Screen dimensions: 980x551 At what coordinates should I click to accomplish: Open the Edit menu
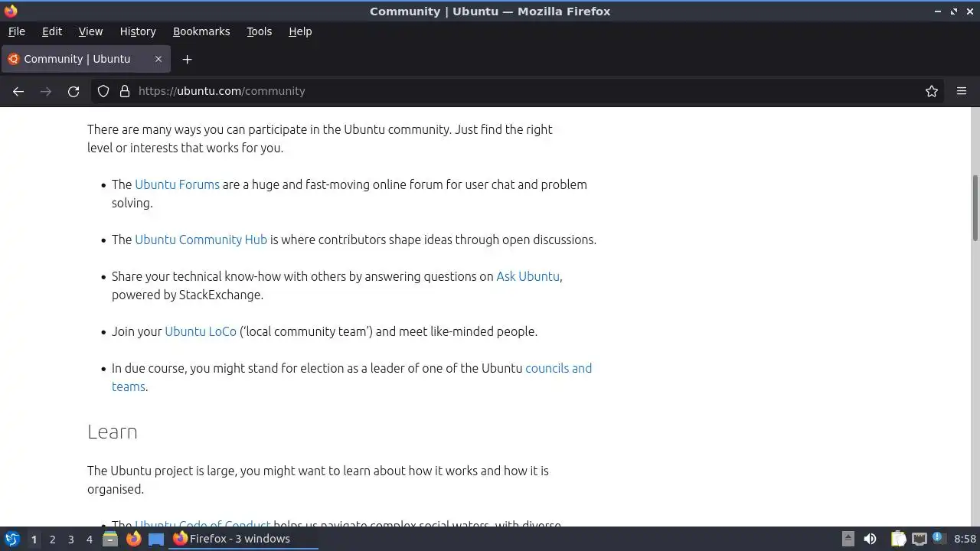[x=52, y=31]
